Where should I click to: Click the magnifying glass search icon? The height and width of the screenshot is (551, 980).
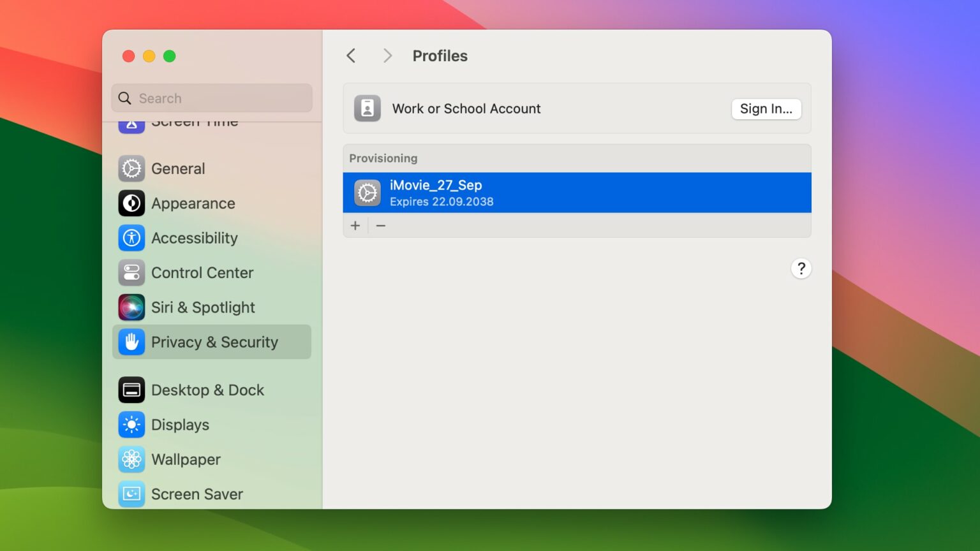tap(125, 98)
